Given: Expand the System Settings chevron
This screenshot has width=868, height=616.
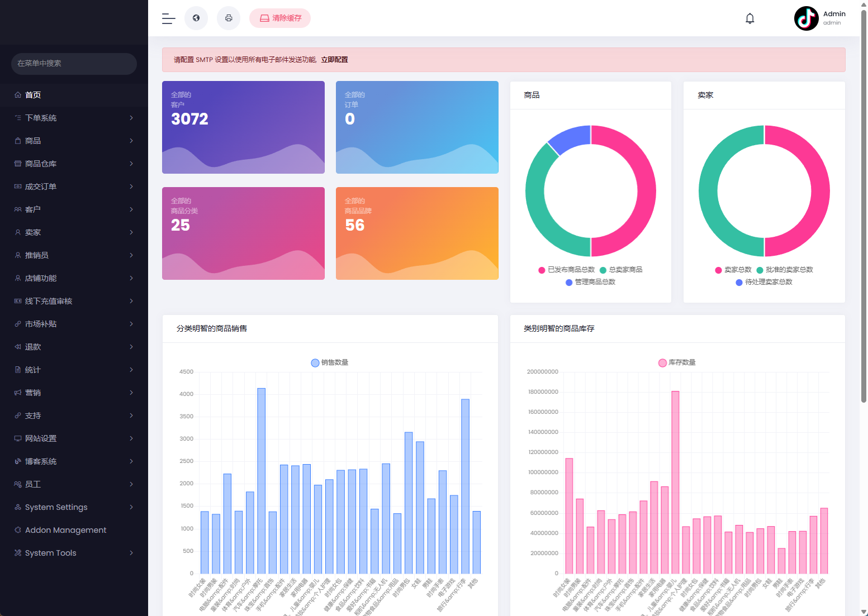Looking at the screenshot, I should click(131, 507).
